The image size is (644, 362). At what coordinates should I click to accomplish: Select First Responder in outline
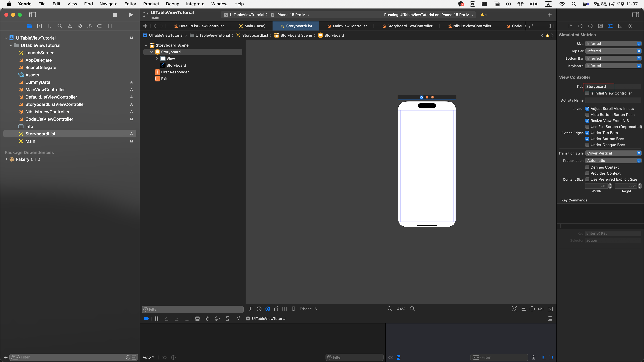pyautogui.click(x=175, y=72)
